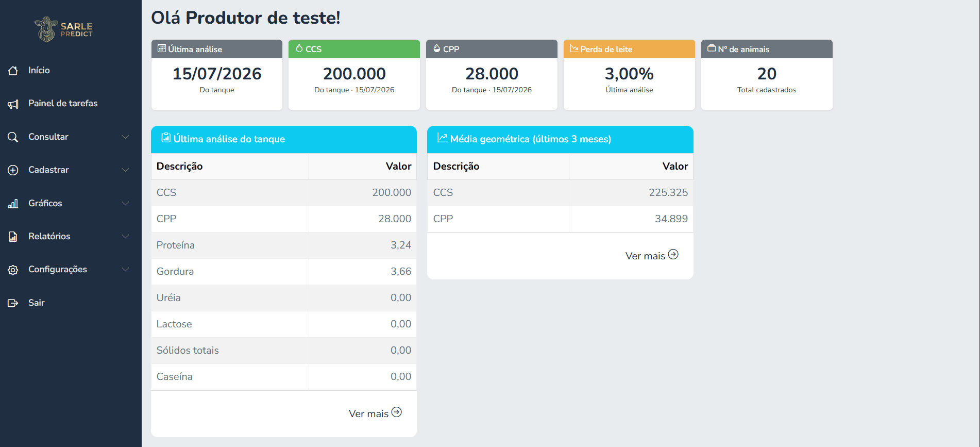Click the chart icon in Perda de leite card
This screenshot has height=447, width=980.
pyautogui.click(x=574, y=48)
